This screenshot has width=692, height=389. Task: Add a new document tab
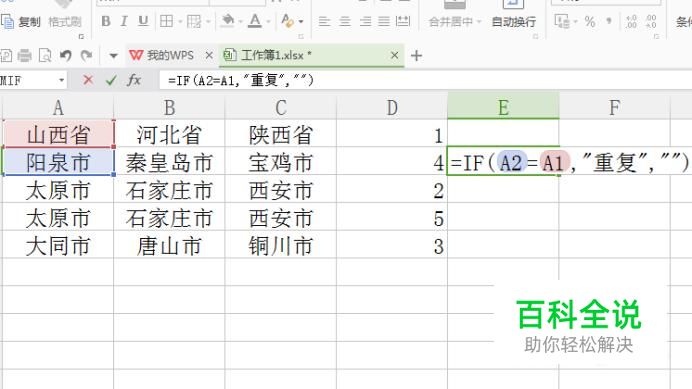416,56
